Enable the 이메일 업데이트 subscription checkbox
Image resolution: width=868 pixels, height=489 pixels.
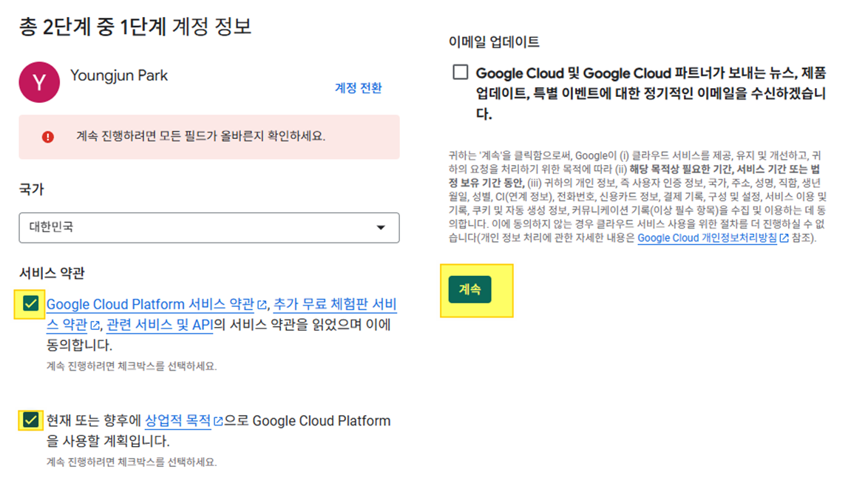coord(460,72)
